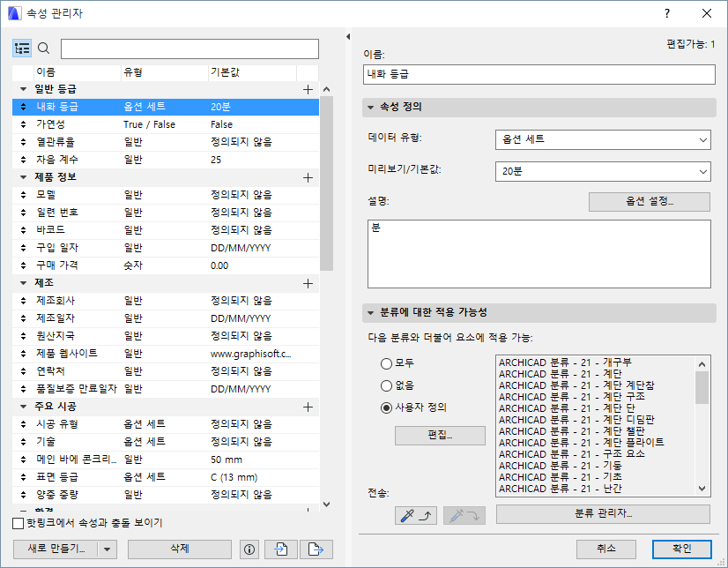Collapse the 일반 등급 group
Screen dimensions: 728x568
23,89
